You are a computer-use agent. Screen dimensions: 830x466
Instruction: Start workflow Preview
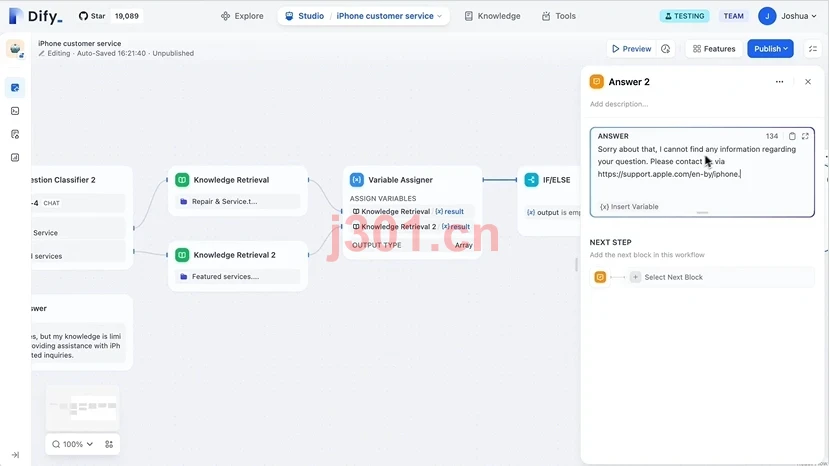point(631,49)
